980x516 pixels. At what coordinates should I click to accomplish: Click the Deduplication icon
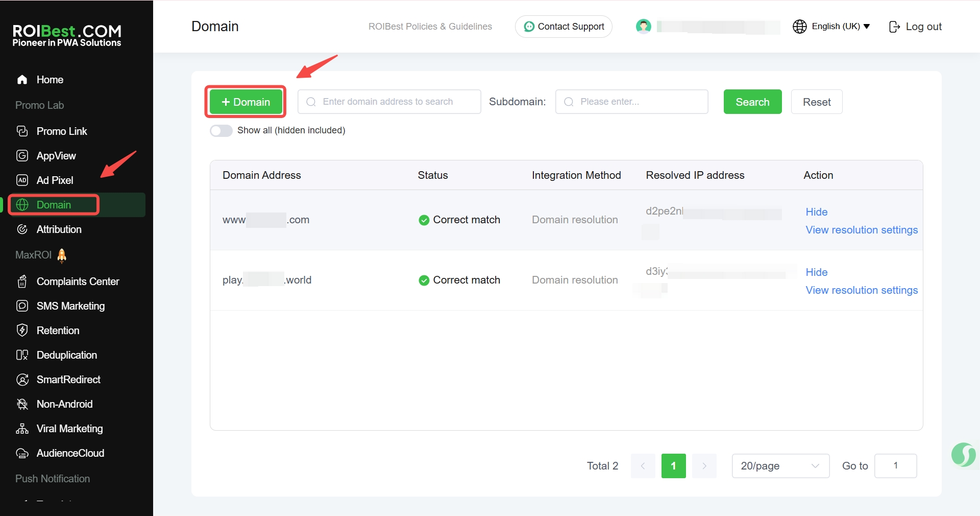[22, 355]
